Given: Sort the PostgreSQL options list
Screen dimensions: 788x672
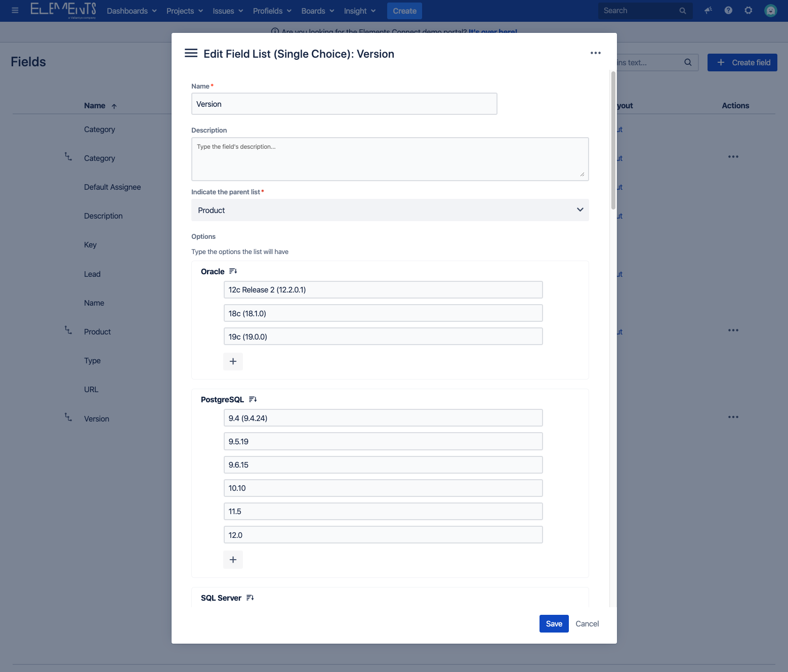Looking at the screenshot, I should (253, 399).
